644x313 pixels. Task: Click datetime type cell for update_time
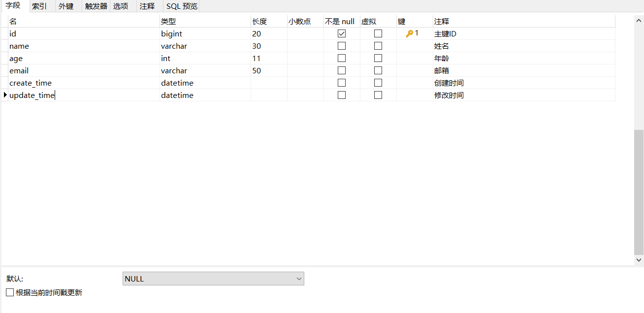click(x=205, y=95)
